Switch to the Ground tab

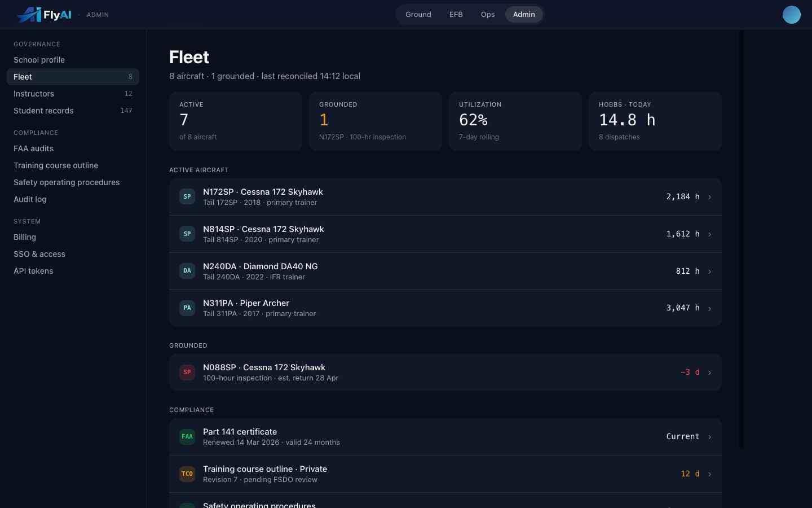point(418,15)
